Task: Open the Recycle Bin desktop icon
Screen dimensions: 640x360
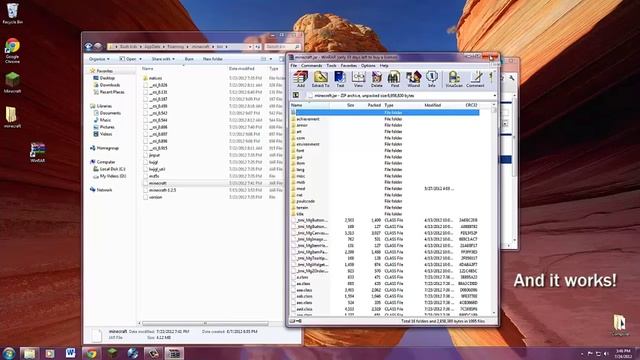Action: point(12,13)
